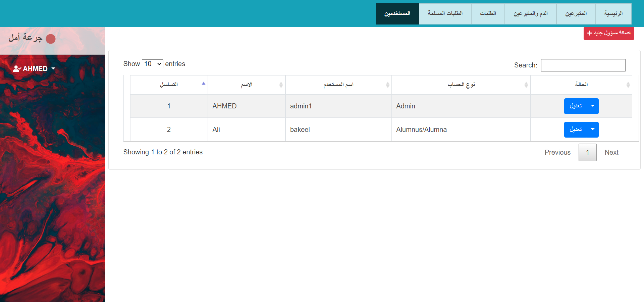Sort the اسم المستخدم column with its arrows
Screen dimensions: 644x302
387,85
